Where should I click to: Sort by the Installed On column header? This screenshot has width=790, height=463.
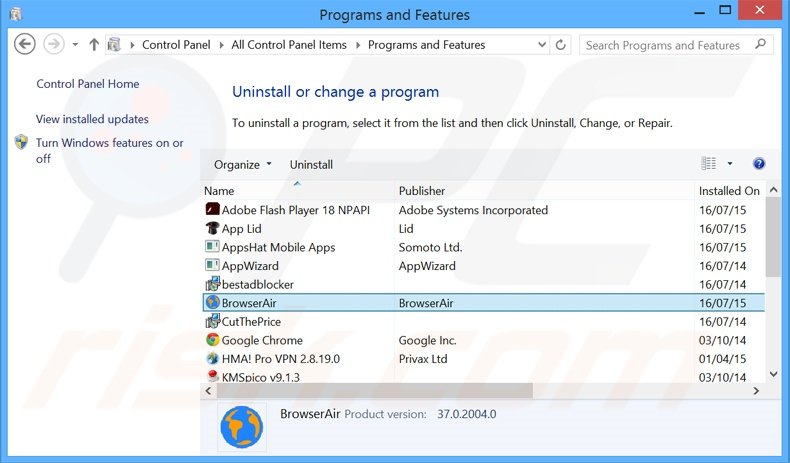tap(729, 191)
